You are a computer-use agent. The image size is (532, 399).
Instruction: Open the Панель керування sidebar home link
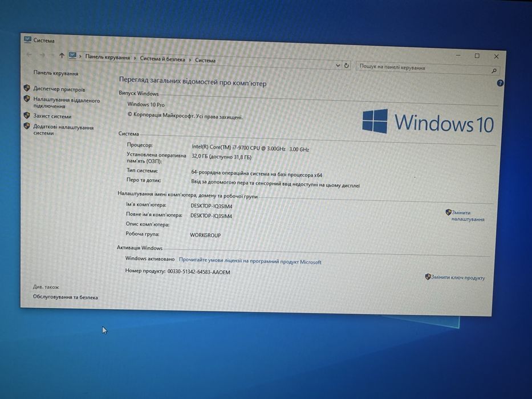(56, 73)
